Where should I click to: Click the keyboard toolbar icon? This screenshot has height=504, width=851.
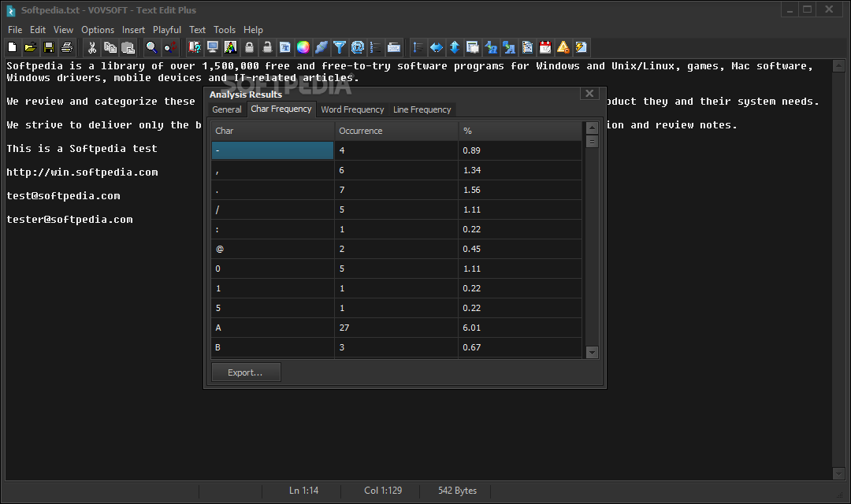[394, 47]
